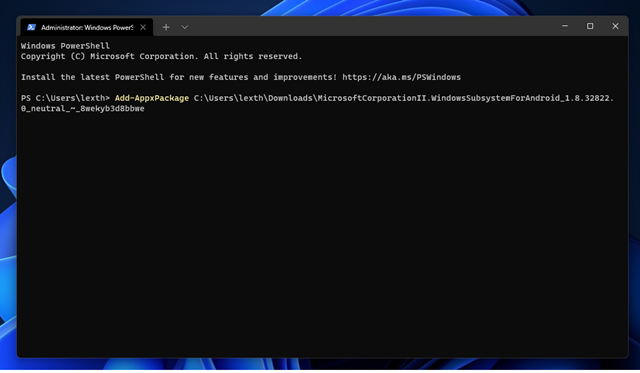Click the MicrosoftCorporationII.WindowsSubsystemForAndroid path text
640x373 pixels.
click(404, 98)
